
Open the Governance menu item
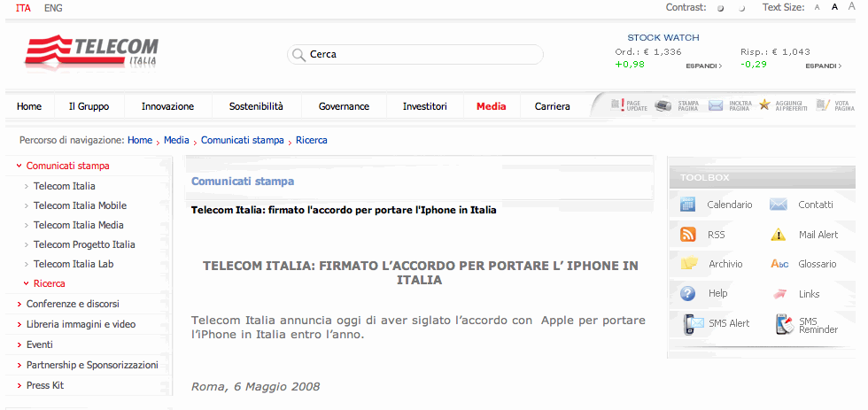click(344, 106)
